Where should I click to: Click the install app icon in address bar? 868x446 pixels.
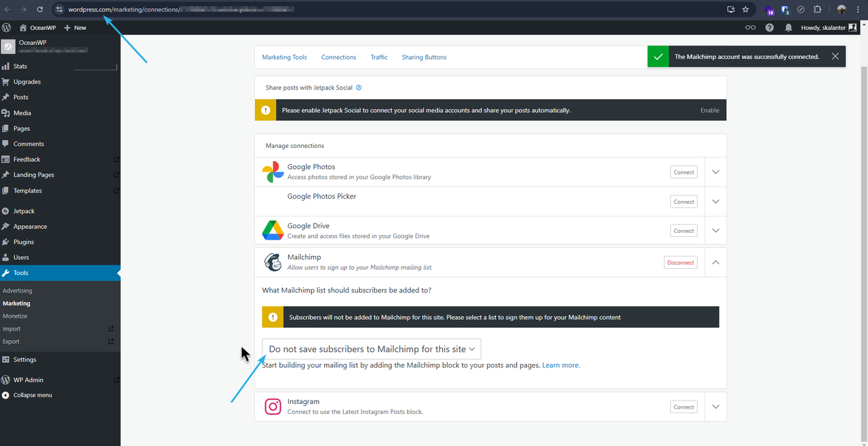click(730, 10)
